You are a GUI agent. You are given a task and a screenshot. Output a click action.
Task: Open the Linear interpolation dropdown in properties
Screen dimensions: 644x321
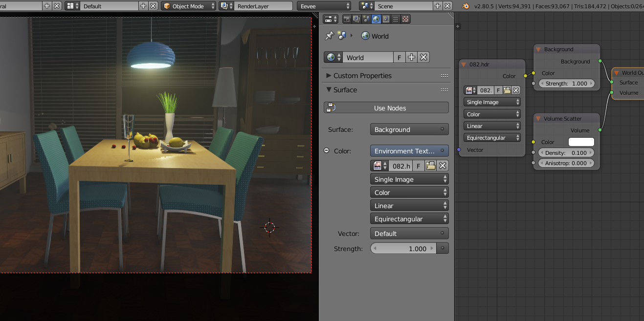click(x=409, y=206)
